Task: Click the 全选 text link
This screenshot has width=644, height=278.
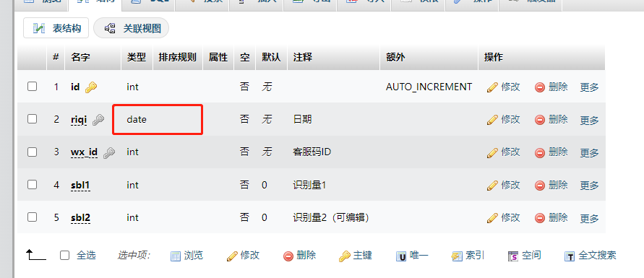Action: point(86,256)
